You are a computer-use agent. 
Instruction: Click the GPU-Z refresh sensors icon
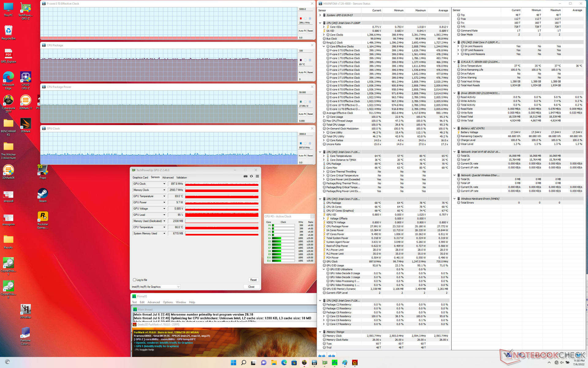[x=251, y=176]
